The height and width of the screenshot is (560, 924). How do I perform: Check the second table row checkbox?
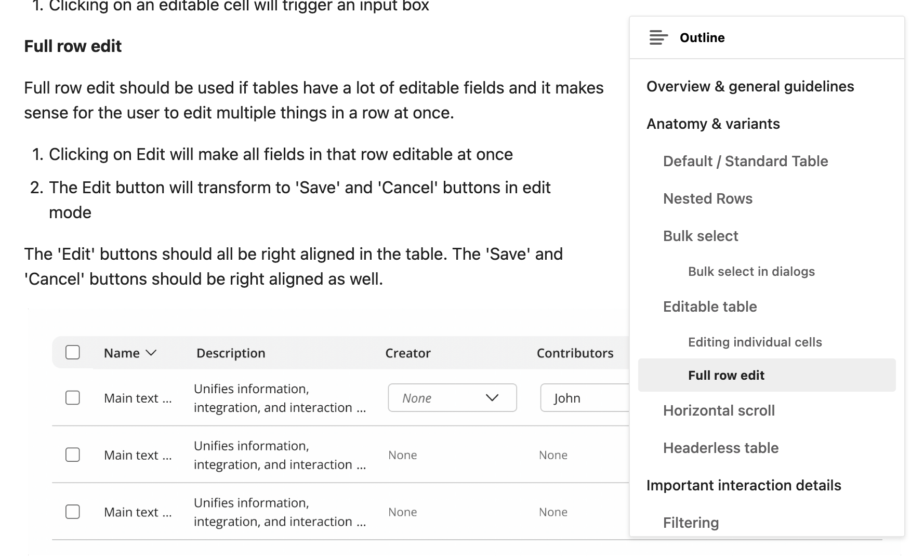click(x=73, y=455)
